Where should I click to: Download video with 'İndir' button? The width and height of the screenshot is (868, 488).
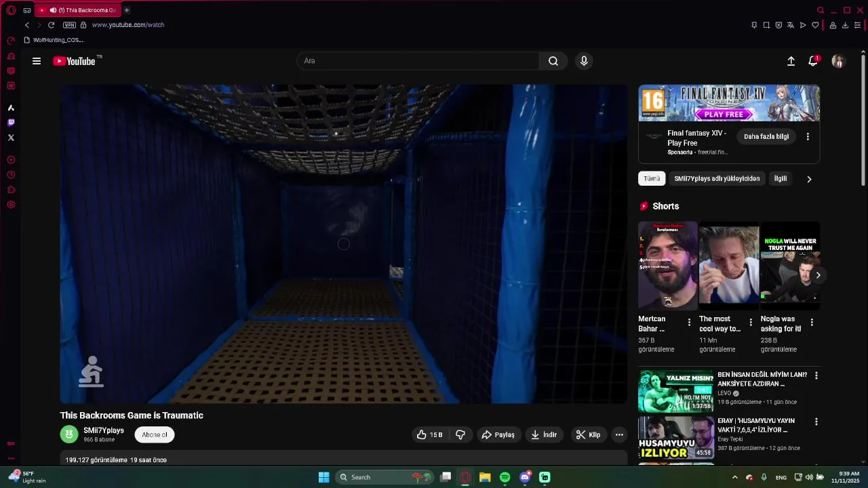point(544,434)
